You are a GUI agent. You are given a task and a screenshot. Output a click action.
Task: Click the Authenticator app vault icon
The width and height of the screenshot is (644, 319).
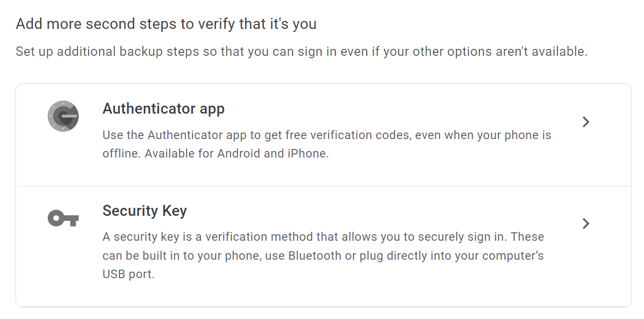point(63,116)
